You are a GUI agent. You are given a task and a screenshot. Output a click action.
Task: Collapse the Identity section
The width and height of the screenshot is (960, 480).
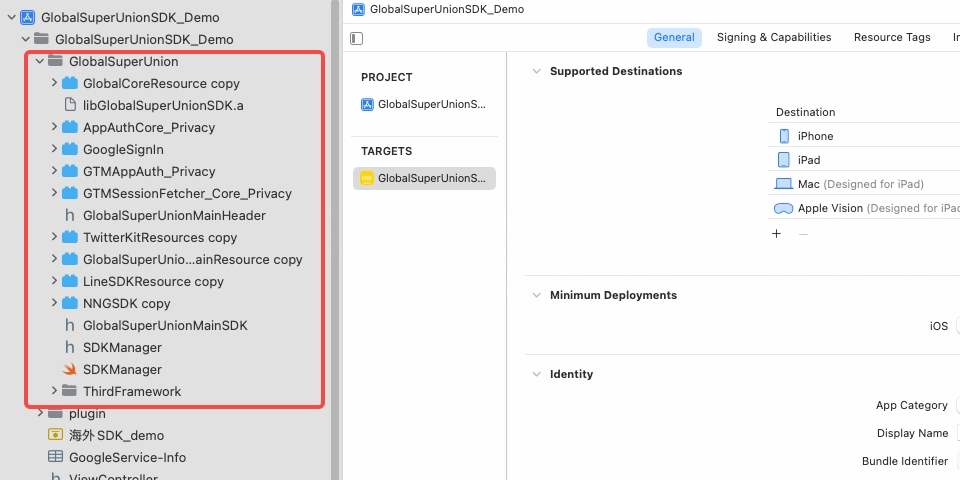pos(536,374)
